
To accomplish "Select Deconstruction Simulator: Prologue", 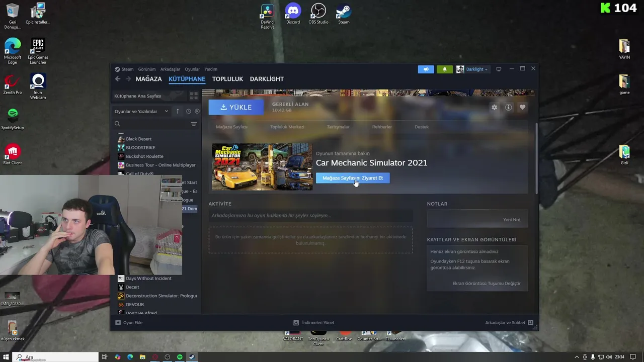I will tap(162, 296).
